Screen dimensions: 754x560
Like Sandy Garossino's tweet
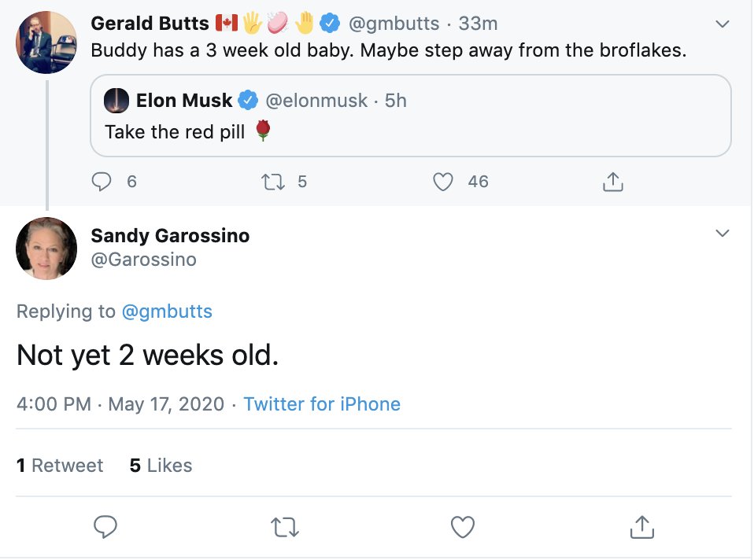click(463, 526)
